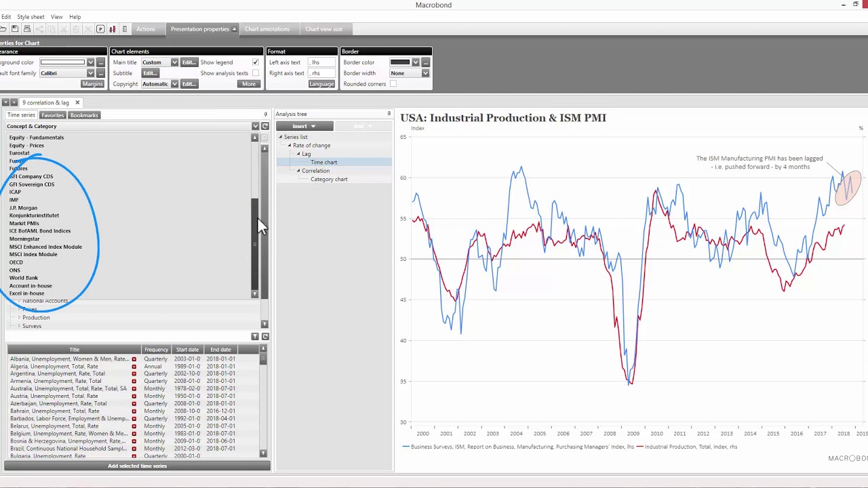Click the refresh icon beside Concept & Category
868x488 pixels.
265,126
